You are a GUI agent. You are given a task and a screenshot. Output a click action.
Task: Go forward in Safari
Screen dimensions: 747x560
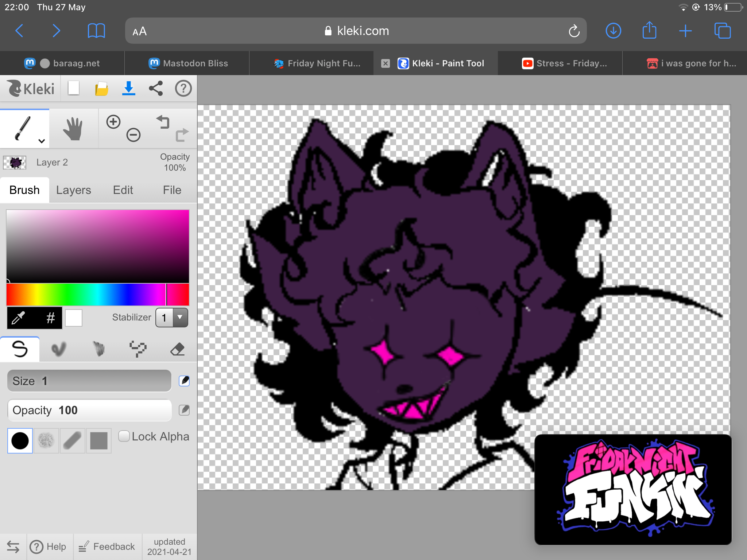pos(56,31)
